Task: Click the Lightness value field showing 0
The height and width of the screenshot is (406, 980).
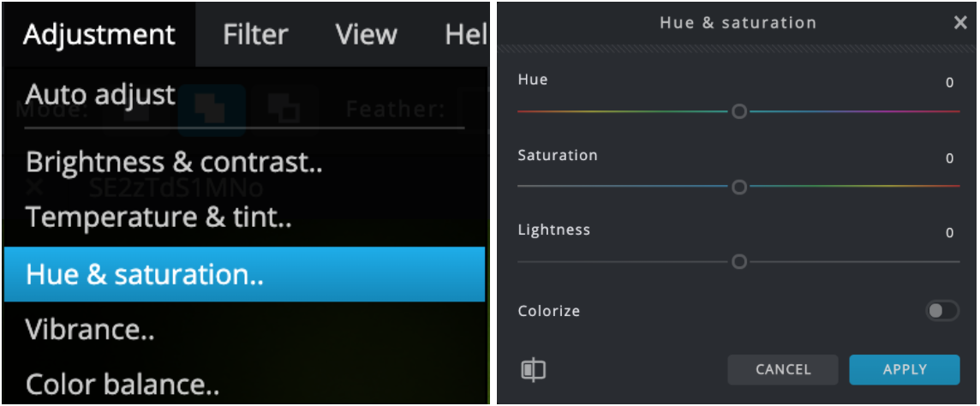Action: [x=949, y=233]
